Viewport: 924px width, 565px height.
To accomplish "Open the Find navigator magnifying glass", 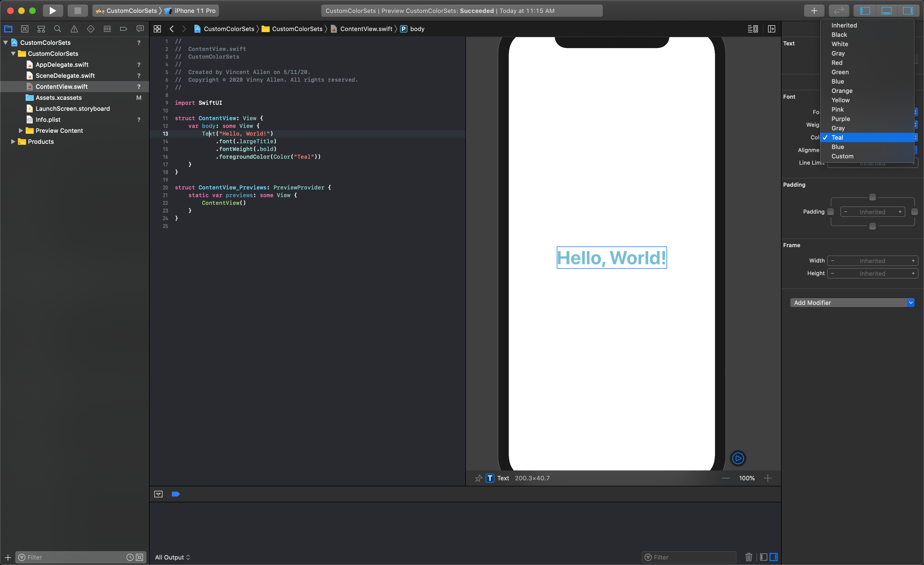I will [57, 29].
